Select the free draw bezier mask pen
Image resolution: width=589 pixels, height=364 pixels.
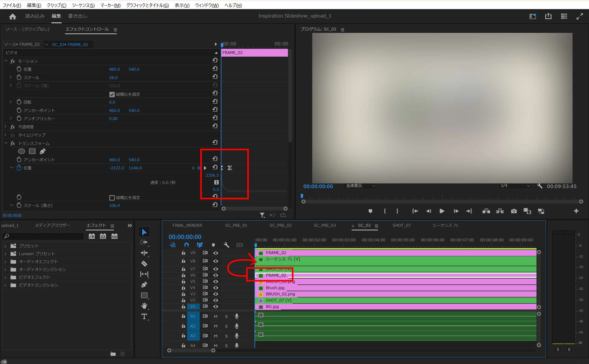coord(43,151)
